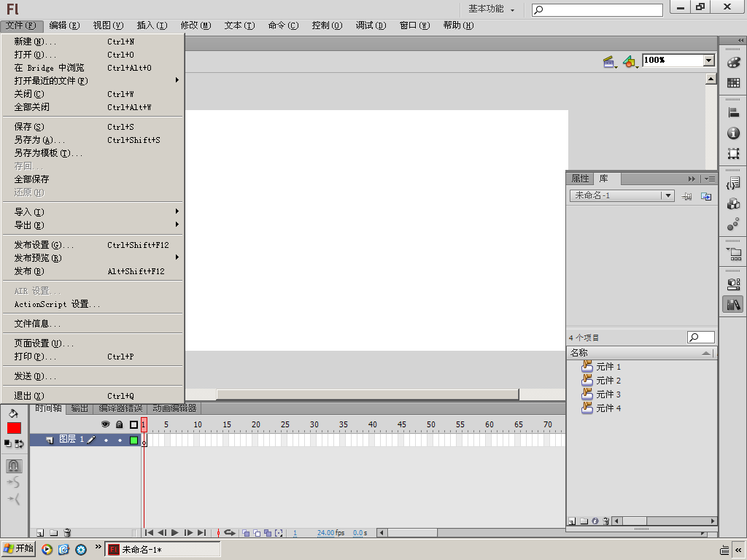
Task: Open the Project panel icon
Action: coord(733,254)
